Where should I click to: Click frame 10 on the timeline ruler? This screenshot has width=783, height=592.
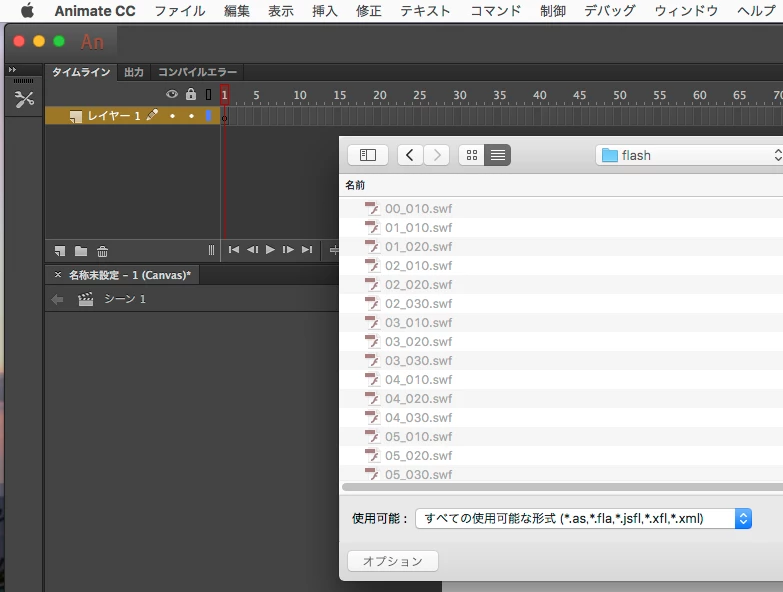300,95
